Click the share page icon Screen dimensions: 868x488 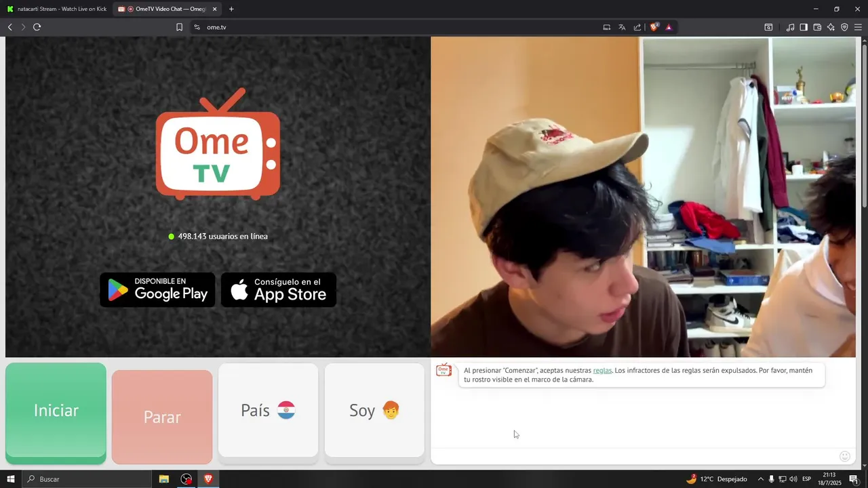coord(637,27)
